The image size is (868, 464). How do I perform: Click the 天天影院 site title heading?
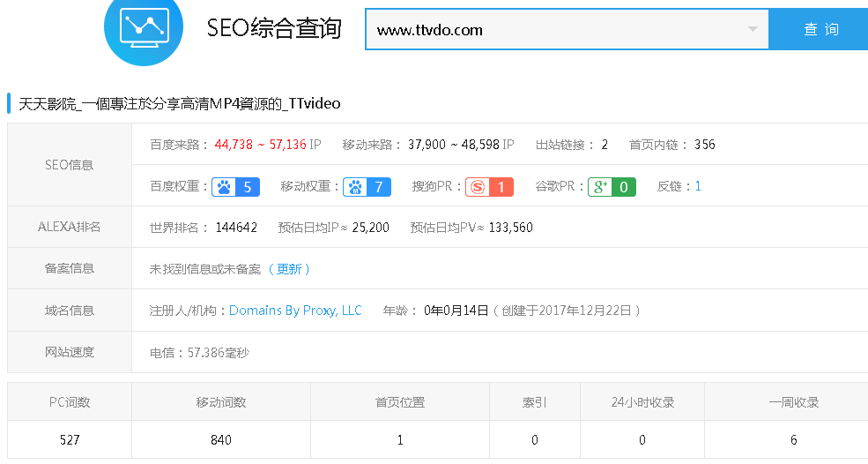[x=180, y=104]
